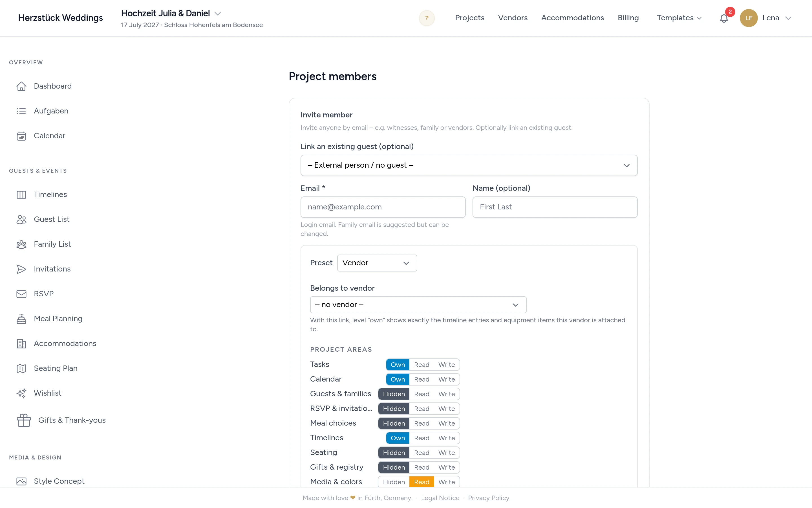Expand the Hochzeit Julia & Daniel project switcher
The image size is (812, 508).
217,14
